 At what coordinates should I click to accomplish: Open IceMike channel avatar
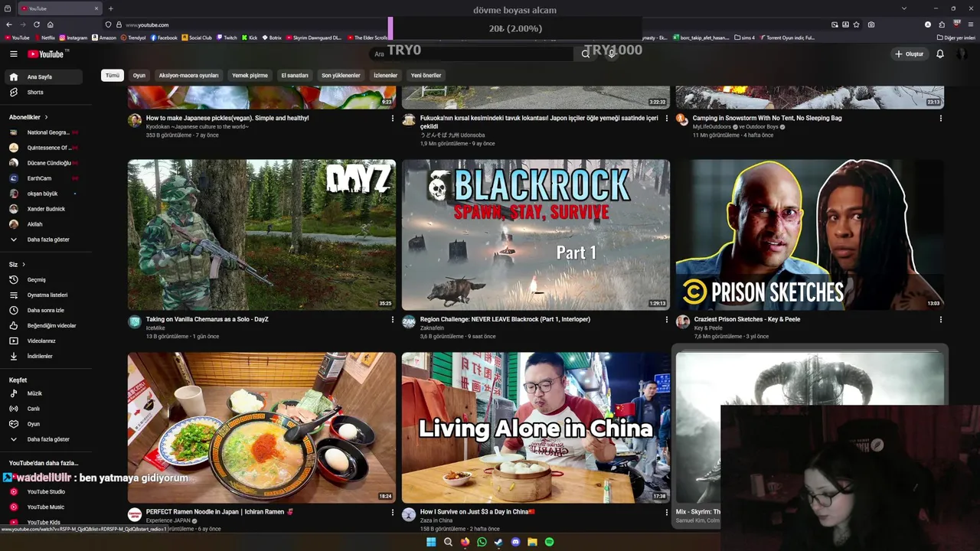point(135,322)
